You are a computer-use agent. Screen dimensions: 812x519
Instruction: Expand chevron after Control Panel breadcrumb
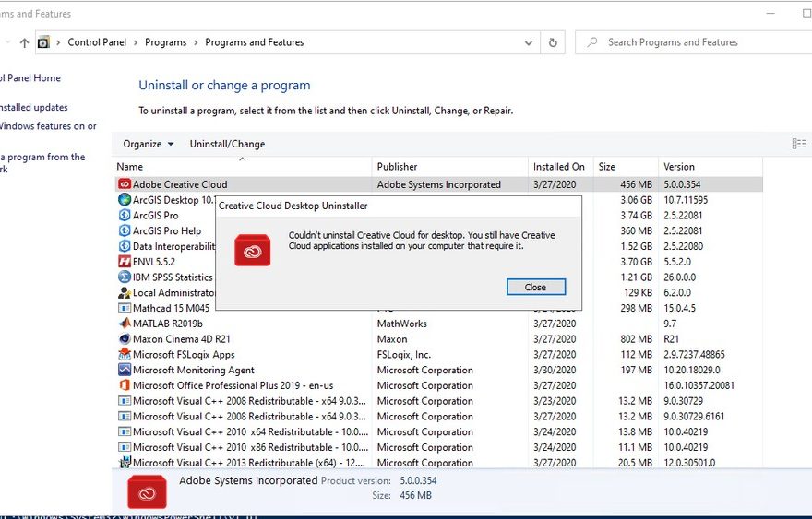pos(136,42)
